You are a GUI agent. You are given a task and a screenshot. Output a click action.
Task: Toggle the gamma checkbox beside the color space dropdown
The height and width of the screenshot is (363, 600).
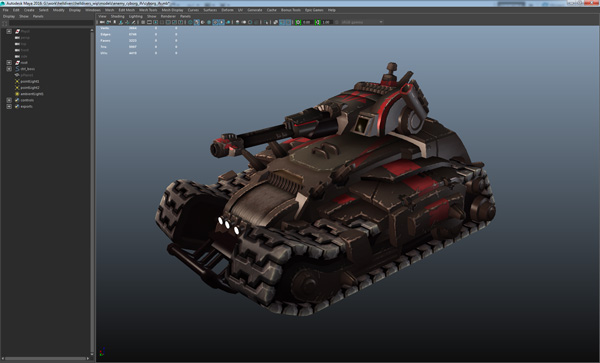coord(337,22)
